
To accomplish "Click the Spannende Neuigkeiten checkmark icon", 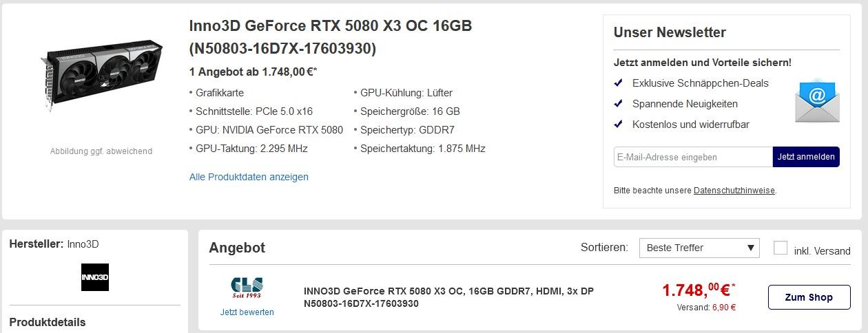I will coord(619,104).
